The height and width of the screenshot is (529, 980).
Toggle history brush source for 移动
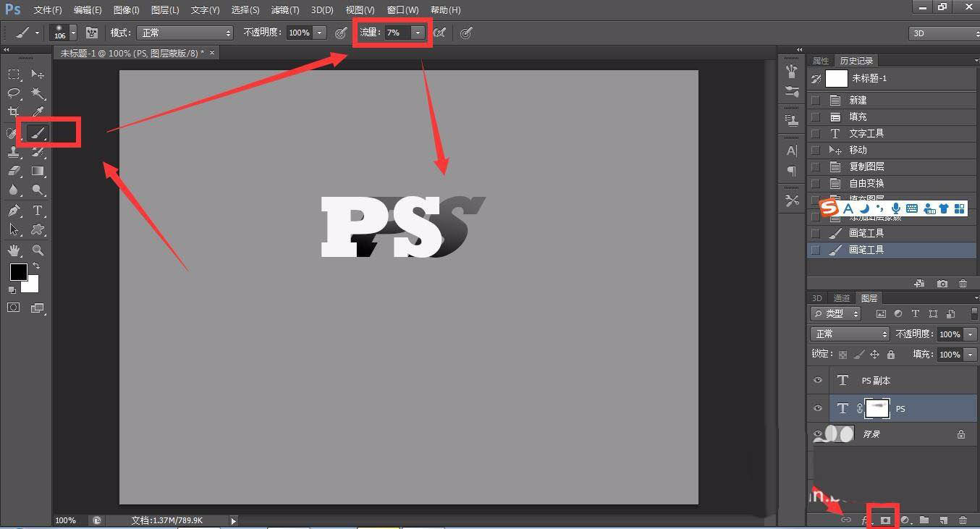(816, 151)
